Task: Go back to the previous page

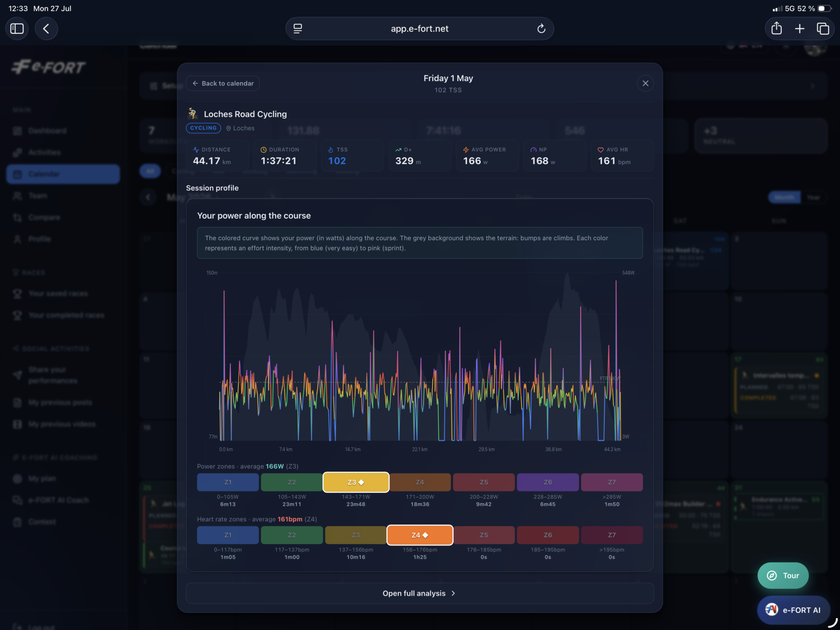Action: point(46,28)
